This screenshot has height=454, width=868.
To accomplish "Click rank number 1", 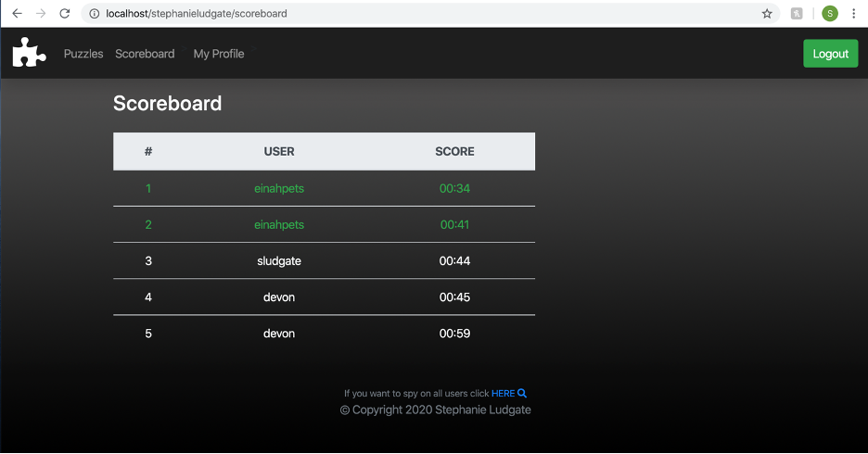I will click(148, 189).
